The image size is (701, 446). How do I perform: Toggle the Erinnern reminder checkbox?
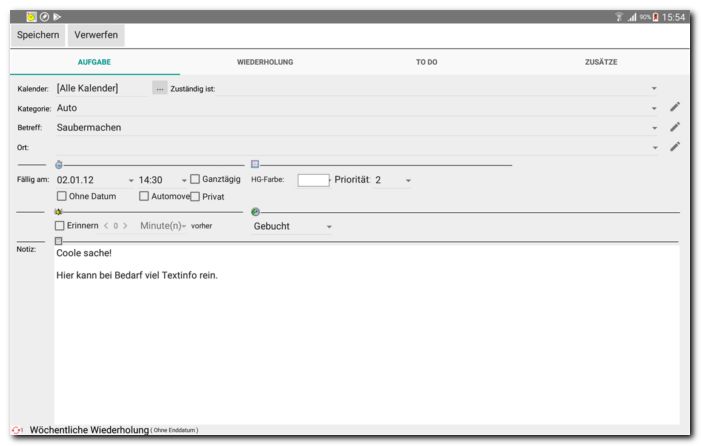point(60,226)
